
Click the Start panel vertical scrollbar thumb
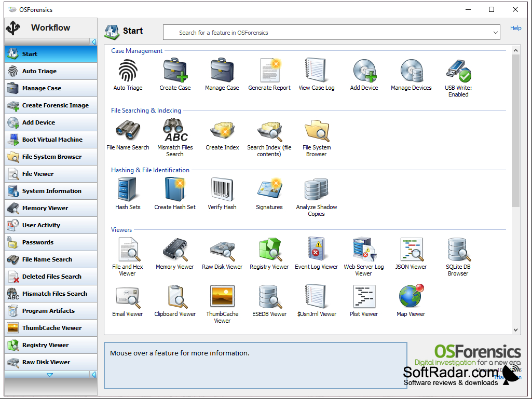click(515, 130)
